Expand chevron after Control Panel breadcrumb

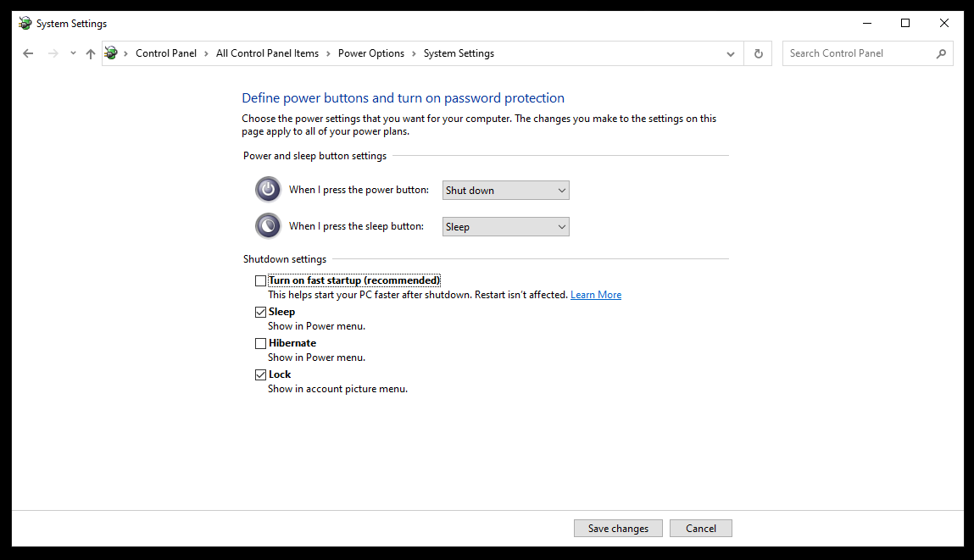206,53
